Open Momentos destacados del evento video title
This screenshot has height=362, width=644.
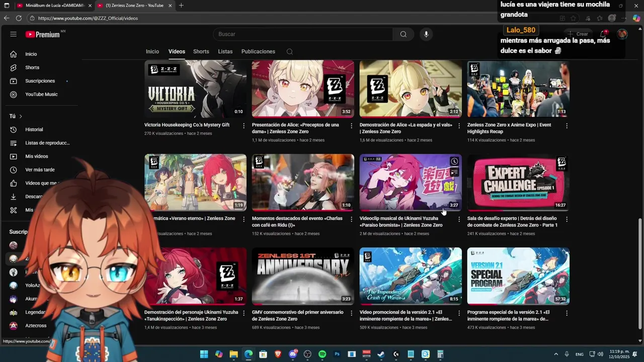click(297, 222)
